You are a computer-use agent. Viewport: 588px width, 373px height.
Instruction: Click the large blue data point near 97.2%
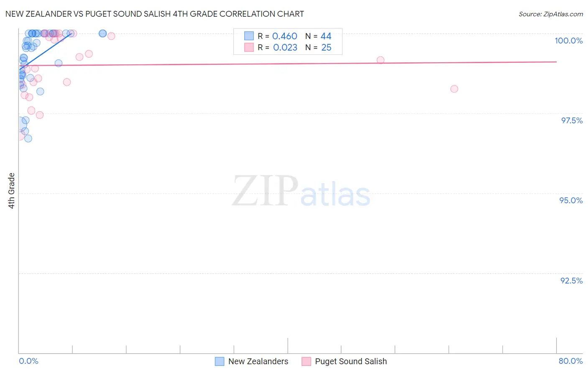pyautogui.click(x=20, y=124)
